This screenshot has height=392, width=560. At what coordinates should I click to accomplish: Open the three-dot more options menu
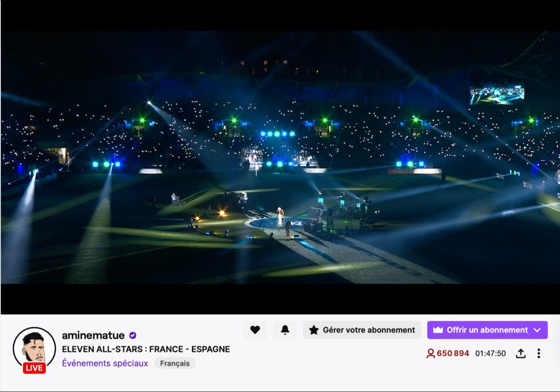(538, 353)
